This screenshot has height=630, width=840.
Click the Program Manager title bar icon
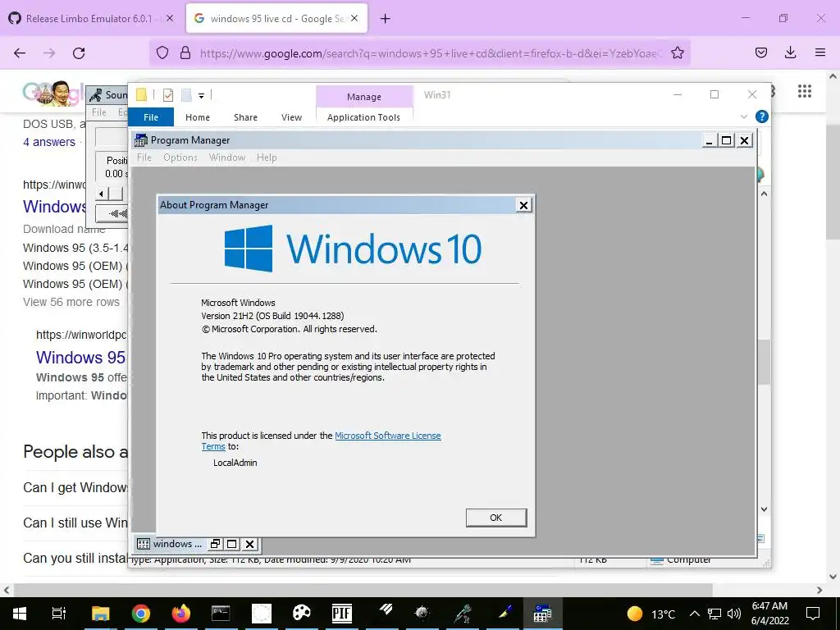141,140
